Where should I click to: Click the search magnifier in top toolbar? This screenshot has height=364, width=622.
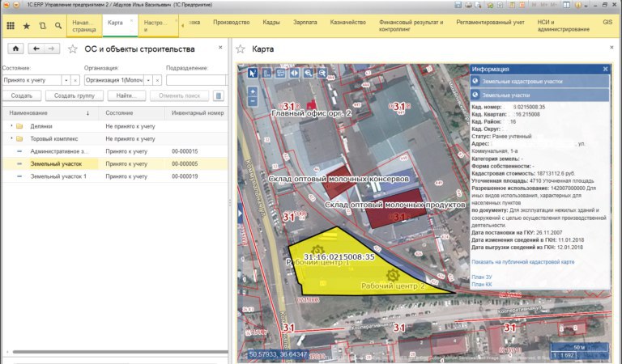tap(58, 26)
